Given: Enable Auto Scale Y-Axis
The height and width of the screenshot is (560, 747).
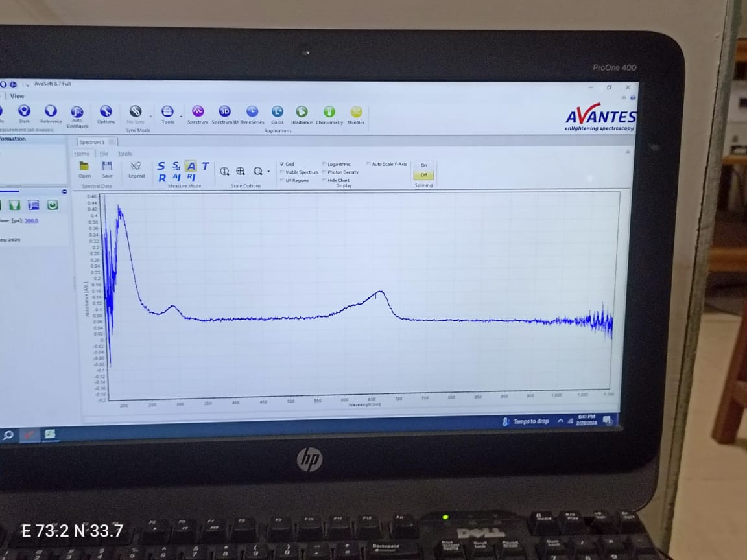Looking at the screenshot, I should (x=368, y=164).
